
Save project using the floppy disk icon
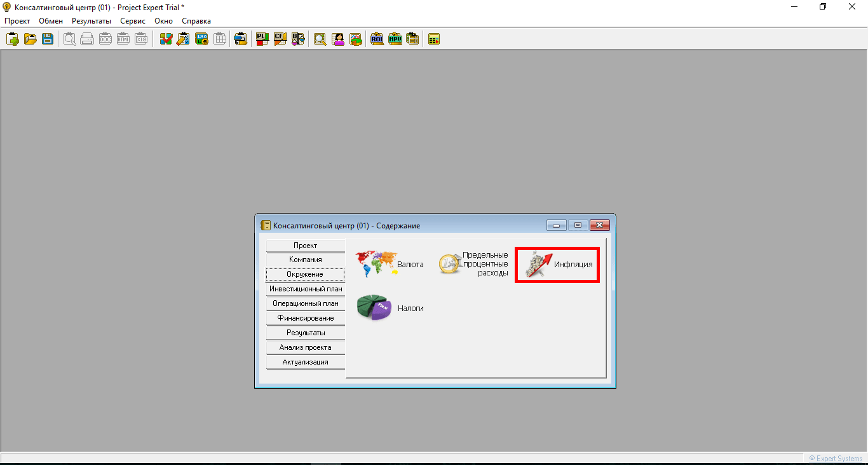[x=48, y=39]
